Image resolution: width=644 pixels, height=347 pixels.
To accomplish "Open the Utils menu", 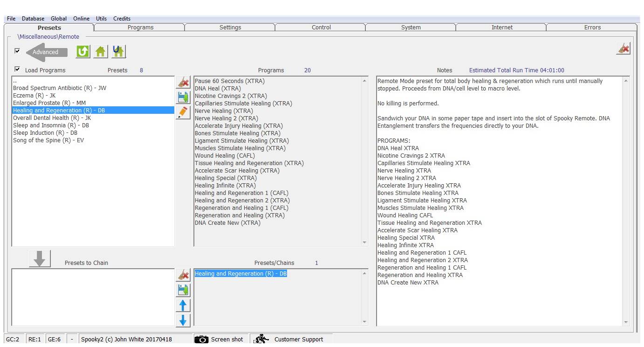I will (102, 19).
